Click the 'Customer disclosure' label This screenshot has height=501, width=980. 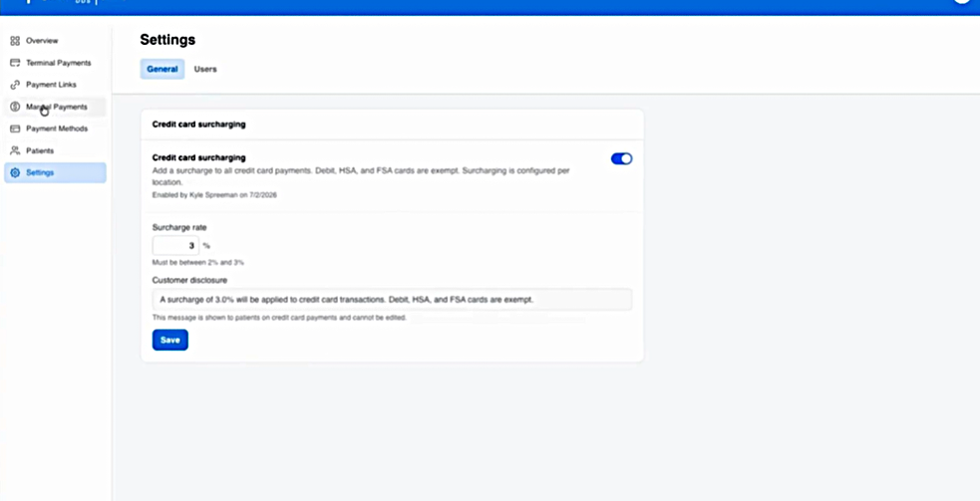coord(189,281)
